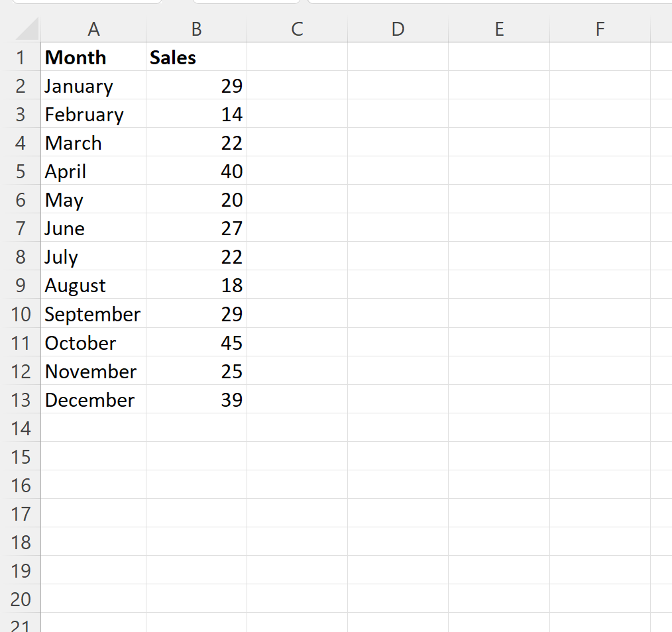Screen dimensions: 672x632
Task: Select column E header
Action: pos(499,29)
